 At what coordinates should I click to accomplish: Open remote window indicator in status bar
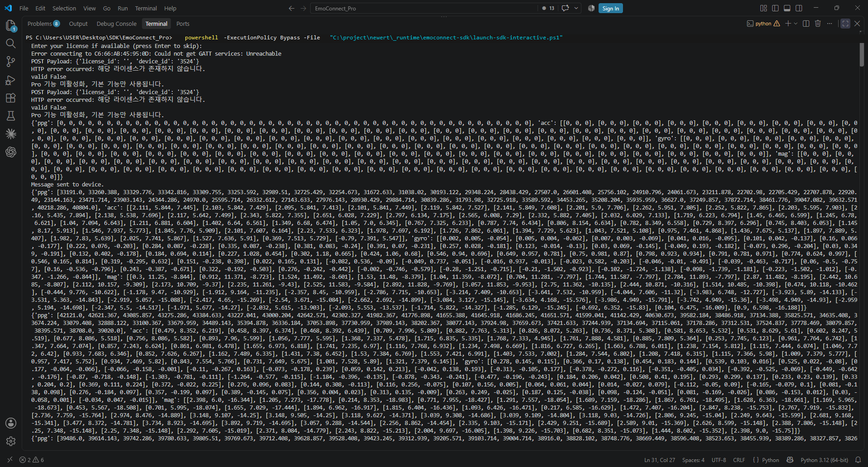[10, 460]
